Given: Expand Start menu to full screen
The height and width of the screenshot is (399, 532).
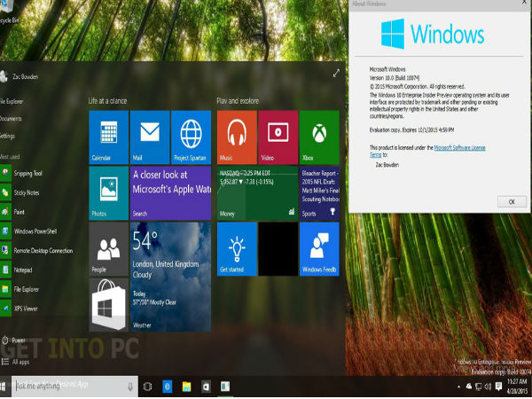Looking at the screenshot, I should click(x=336, y=74).
